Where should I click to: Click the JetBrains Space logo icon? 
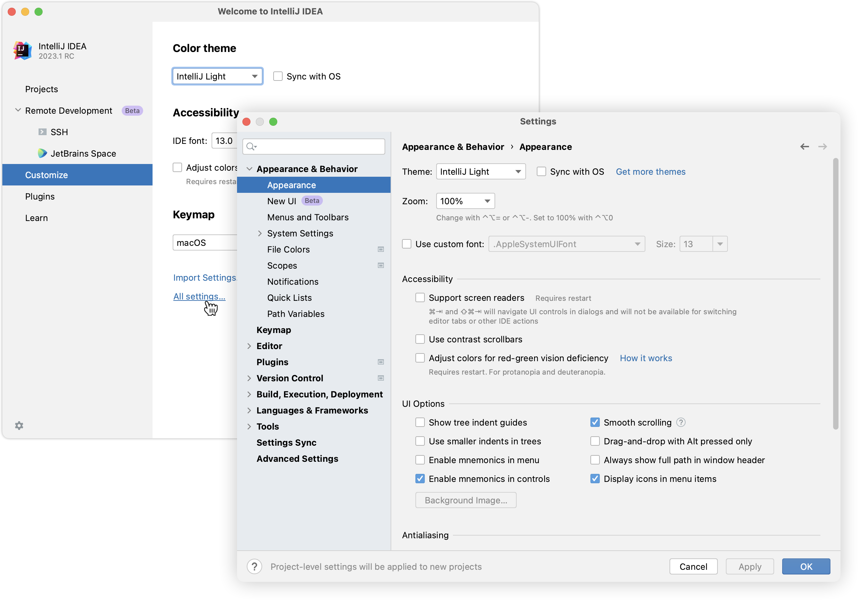point(42,154)
